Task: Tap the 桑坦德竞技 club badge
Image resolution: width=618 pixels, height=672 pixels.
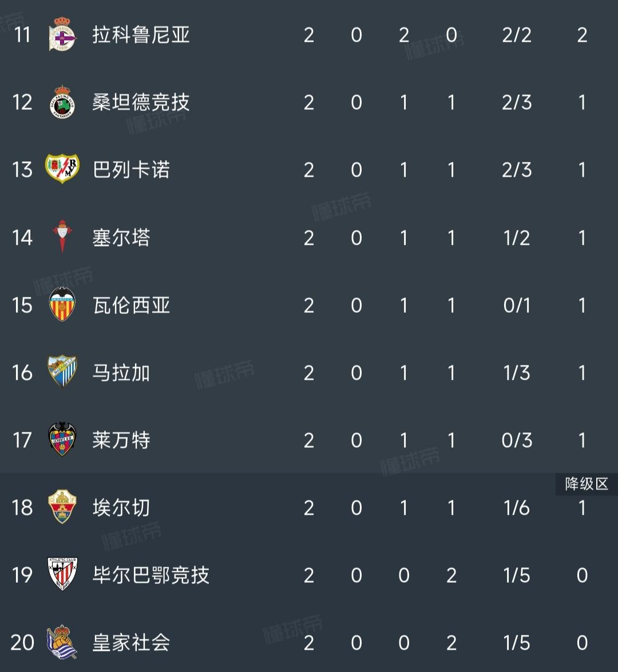Action: click(x=62, y=102)
